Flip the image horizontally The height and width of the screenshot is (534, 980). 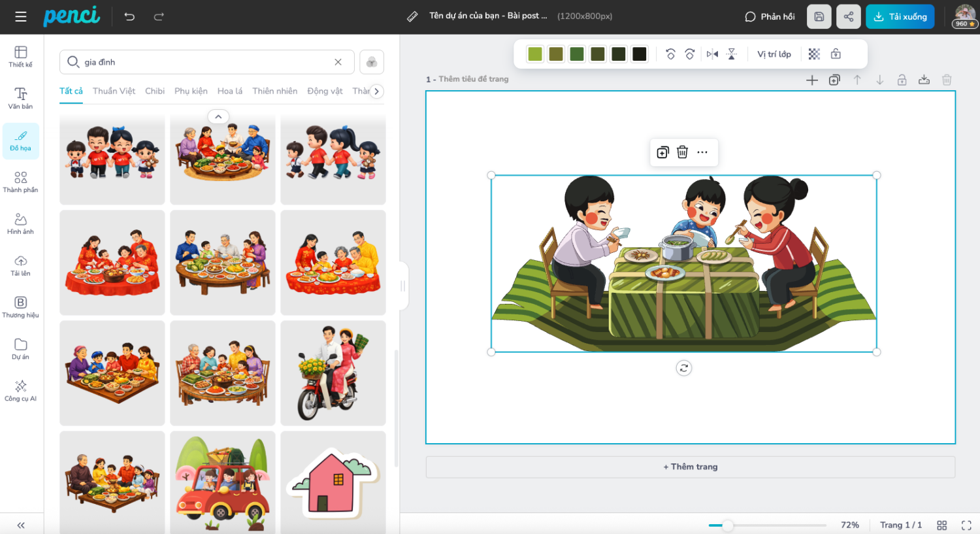click(x=712, y=54)
